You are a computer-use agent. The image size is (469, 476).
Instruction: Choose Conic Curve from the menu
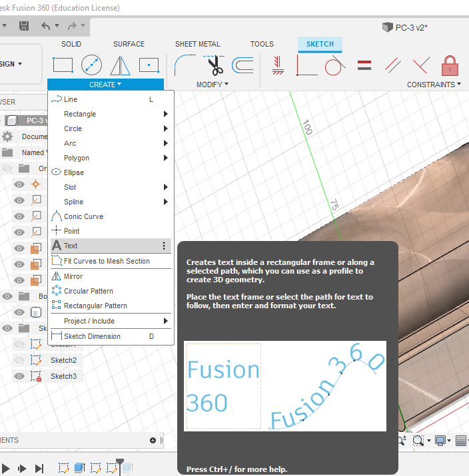(111, 216)
